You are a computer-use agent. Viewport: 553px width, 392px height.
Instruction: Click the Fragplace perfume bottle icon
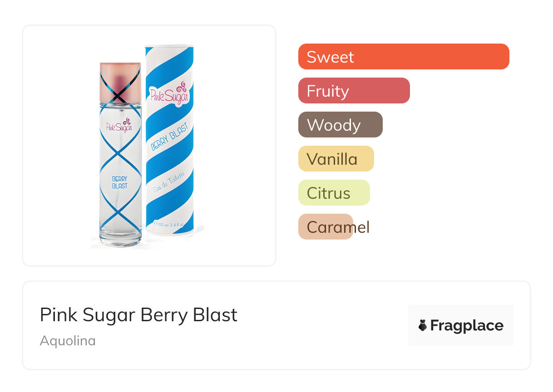[423, 325]
